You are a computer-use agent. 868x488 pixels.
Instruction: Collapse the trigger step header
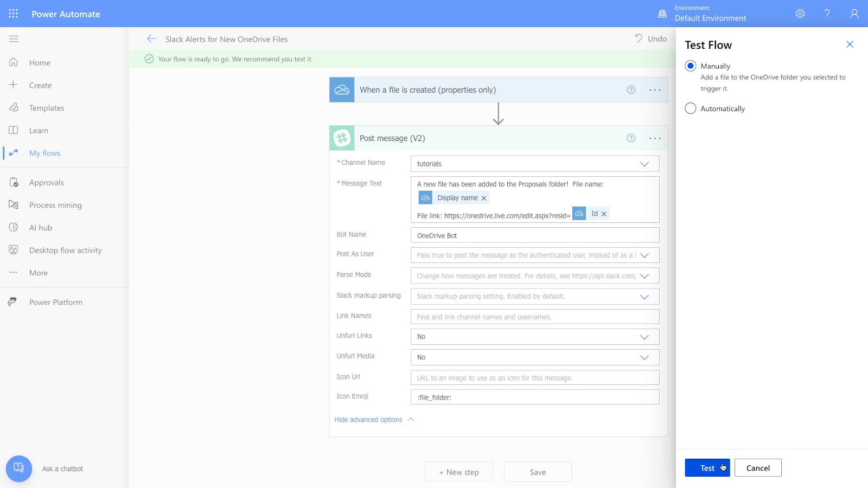(498, 90)
